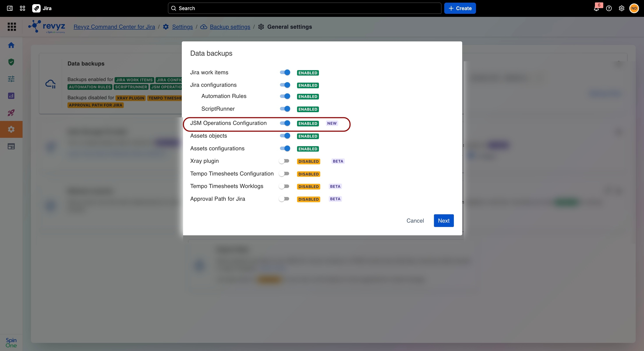Enable Approval Path for Jira backup
Image resolution: width=644 pixels, height=351 pixels.
tap(284, 199)
